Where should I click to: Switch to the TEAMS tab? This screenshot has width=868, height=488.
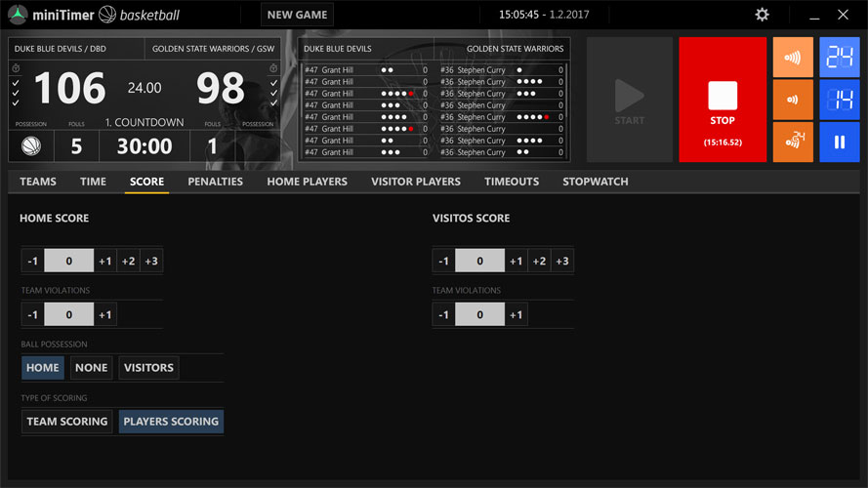38,182
